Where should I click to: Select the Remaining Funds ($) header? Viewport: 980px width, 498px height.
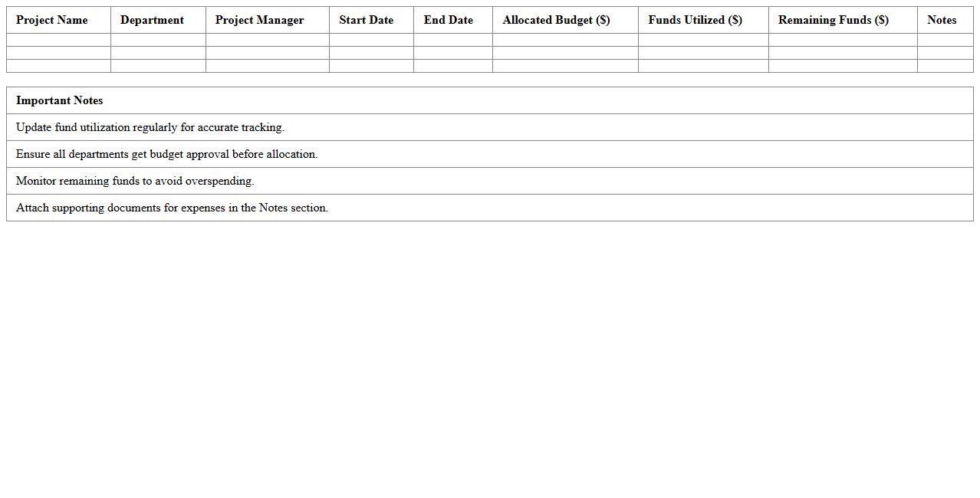(x=833, y=20)
